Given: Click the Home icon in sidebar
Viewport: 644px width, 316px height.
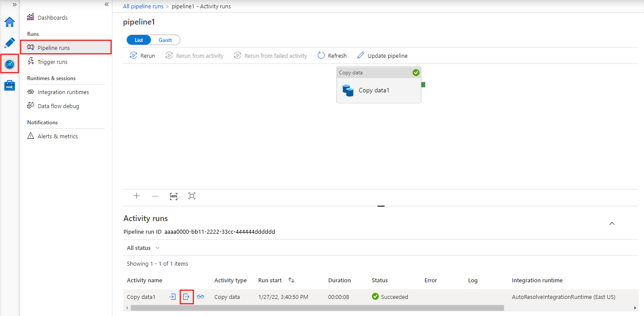Looking at the screenshot, I should (x=10, y=21).
